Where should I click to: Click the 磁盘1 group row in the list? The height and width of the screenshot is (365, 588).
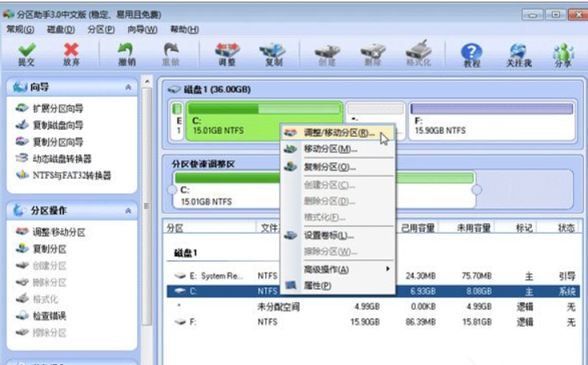pos(186,253)
